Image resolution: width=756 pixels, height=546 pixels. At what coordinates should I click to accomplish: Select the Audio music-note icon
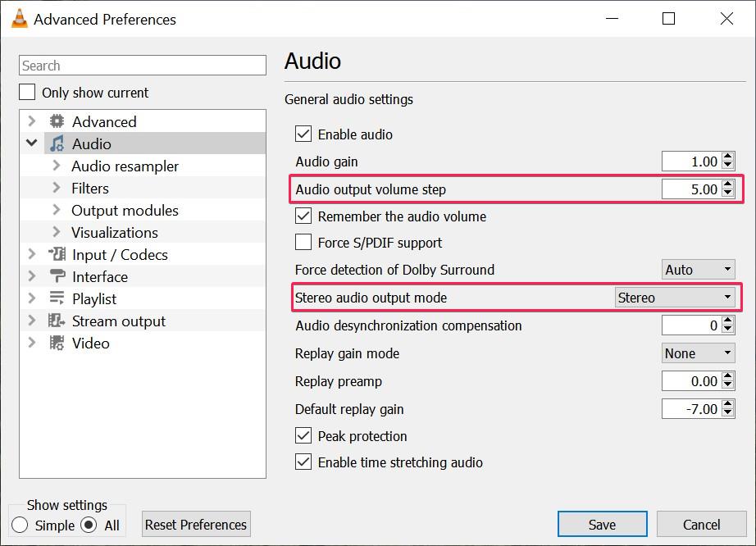pyautogui.click(x=59, y=143)
